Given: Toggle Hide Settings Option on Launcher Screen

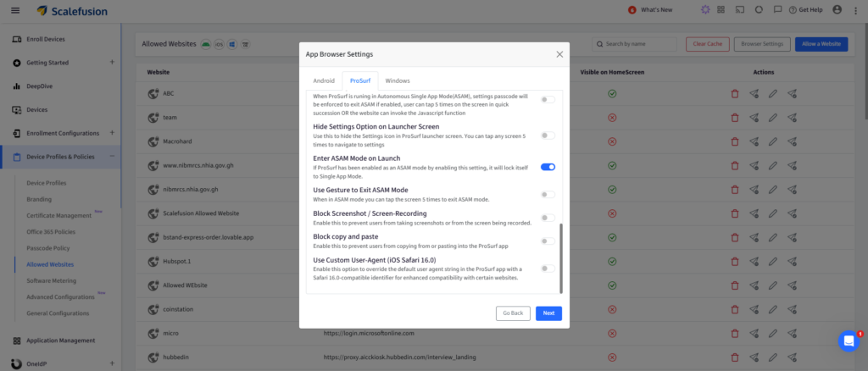Looking at the screenshot, I should tap(548, 136).
